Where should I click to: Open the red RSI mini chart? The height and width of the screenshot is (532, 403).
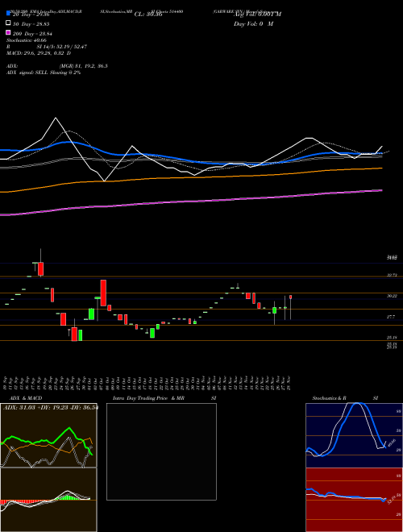click(x=355, y=500)
